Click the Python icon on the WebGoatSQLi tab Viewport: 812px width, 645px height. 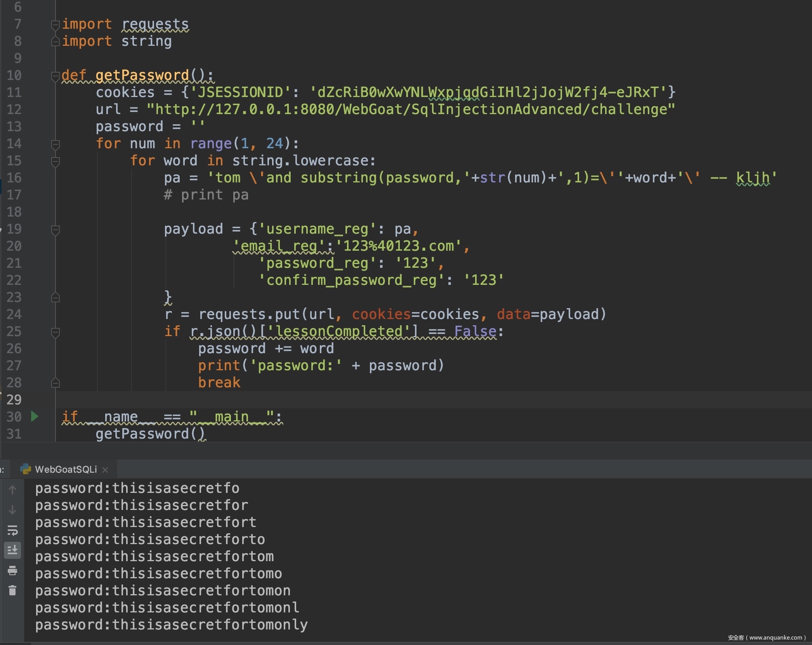click(x=26, y=469)
